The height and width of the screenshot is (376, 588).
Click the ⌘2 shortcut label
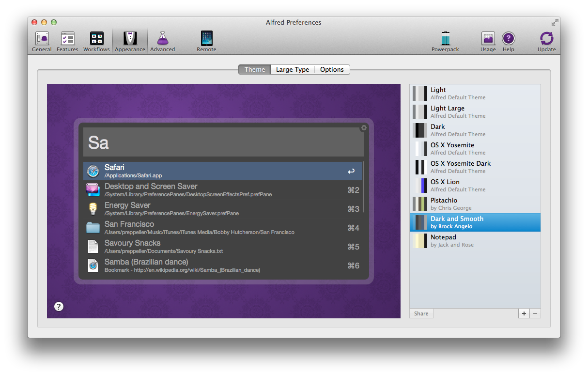353,190
